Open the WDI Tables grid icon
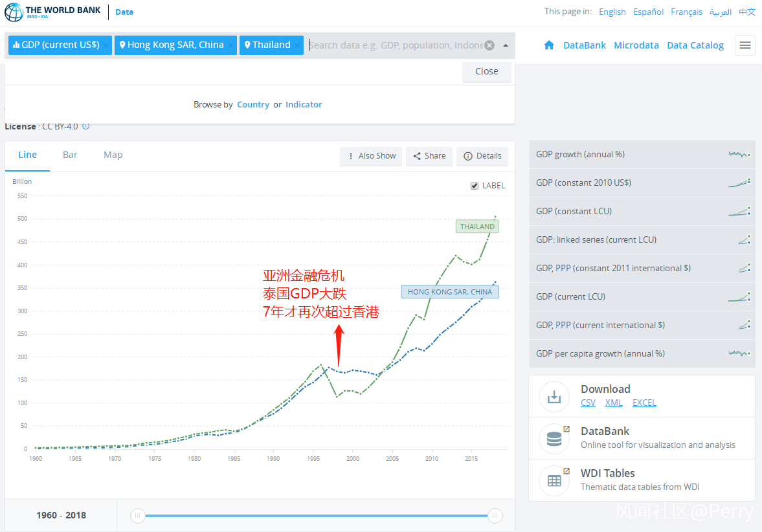The width and height of the screenshot is (762, 532). tap(554, 480)
